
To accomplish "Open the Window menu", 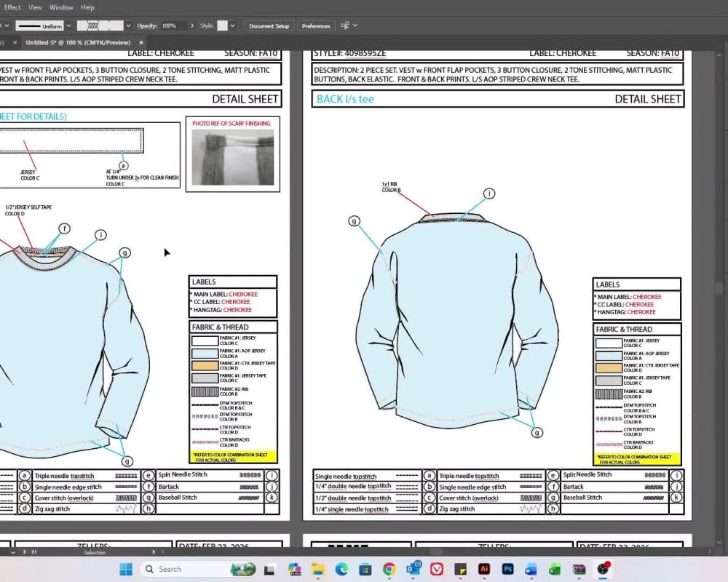I will tap(61, 7).
